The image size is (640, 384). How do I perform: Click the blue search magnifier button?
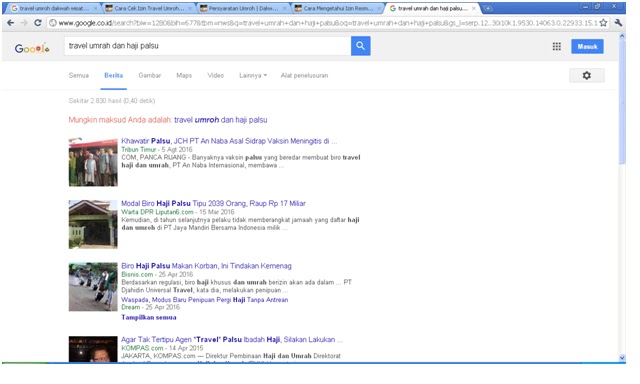360,46
